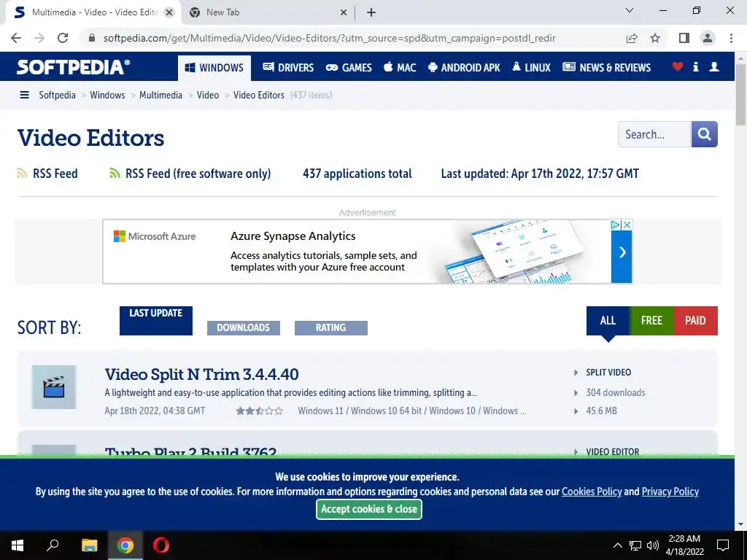Open the Linux section

[531, 68]
